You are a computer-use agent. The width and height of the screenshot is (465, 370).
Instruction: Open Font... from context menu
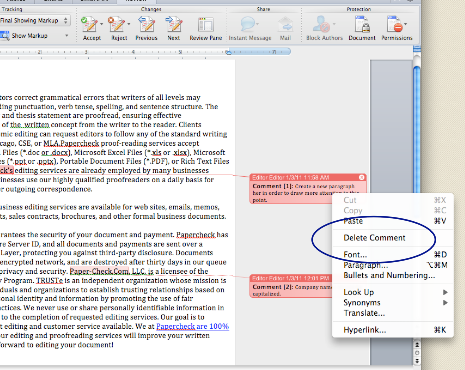click(393, 255)
